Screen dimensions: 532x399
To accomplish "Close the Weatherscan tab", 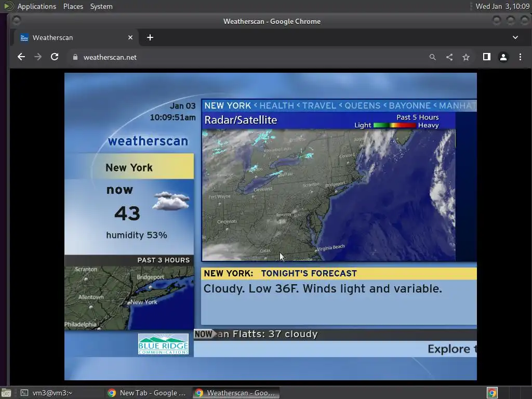I will (130, 37).
